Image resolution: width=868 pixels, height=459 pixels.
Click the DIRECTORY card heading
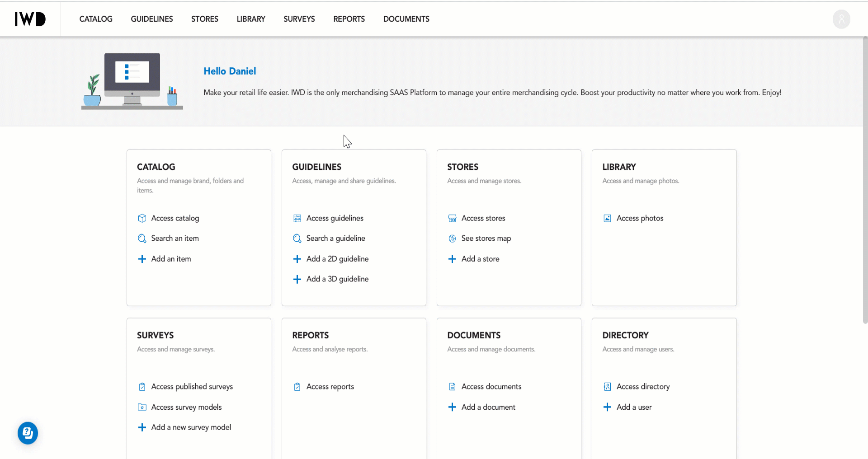click(x=625, y=336)
